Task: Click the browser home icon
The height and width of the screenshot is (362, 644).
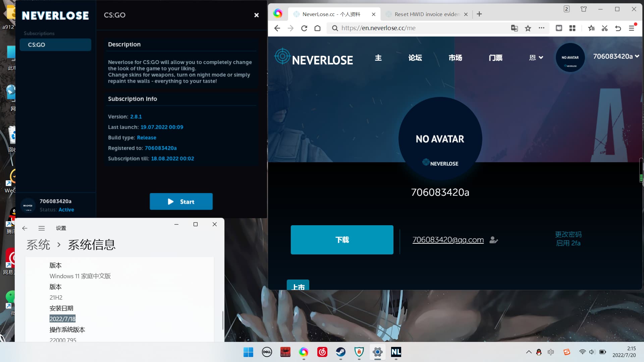Action: 317,28
